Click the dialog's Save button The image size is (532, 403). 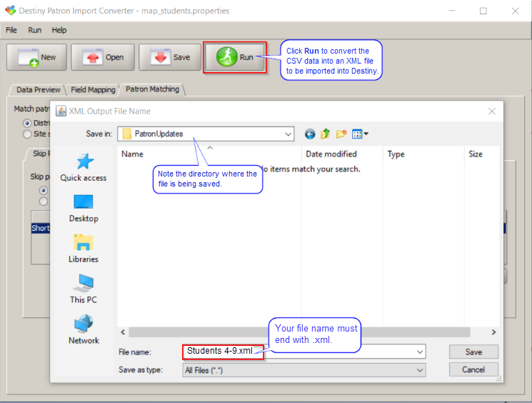[473, 352]
